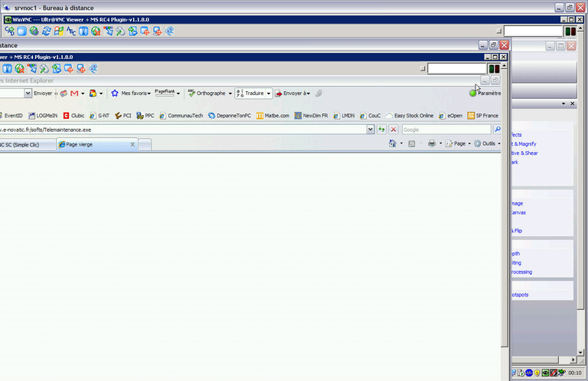Close connection icon in outer VNC toolbar
Screen dimensions: 588x381
[x=96, y=31]
